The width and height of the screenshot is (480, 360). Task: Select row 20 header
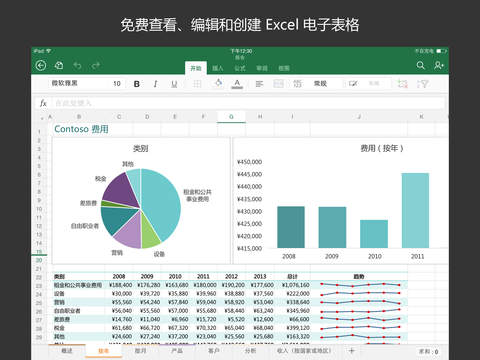coord(39,260)
